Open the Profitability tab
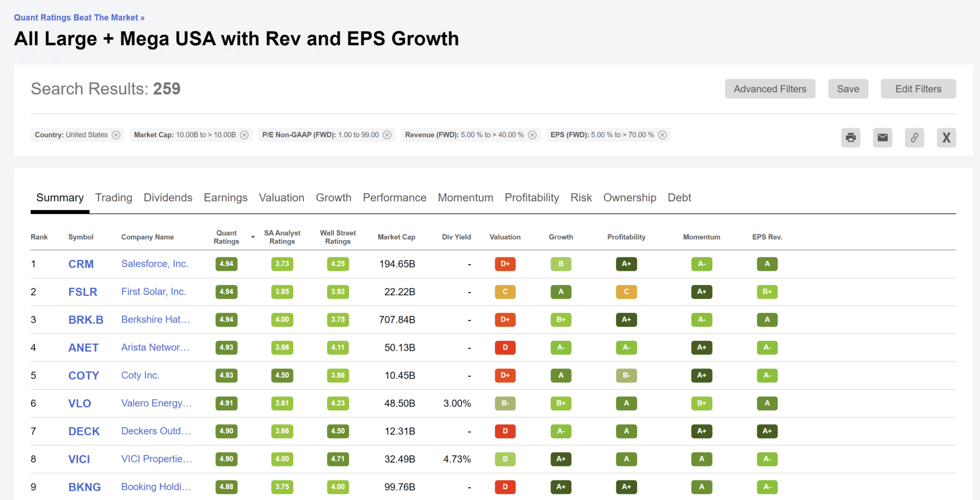 [x=532, y=198]
